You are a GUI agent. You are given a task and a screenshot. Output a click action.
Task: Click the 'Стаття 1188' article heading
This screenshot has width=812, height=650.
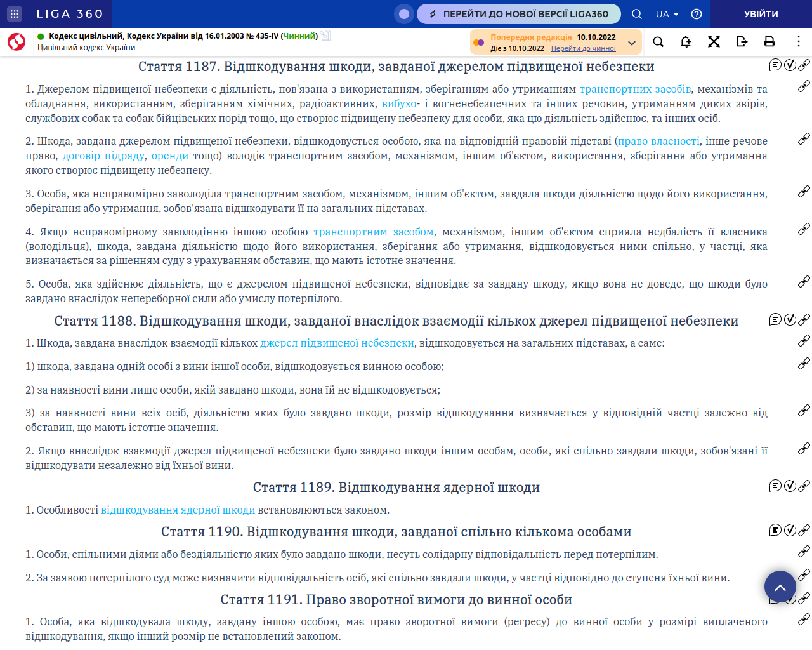coord(396,321)
